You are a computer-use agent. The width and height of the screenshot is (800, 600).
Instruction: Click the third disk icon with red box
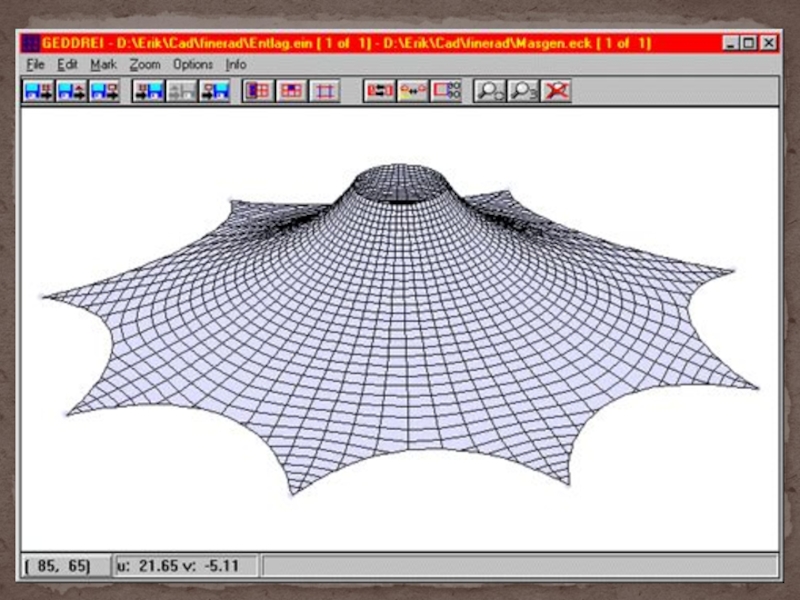click(104, 91)
